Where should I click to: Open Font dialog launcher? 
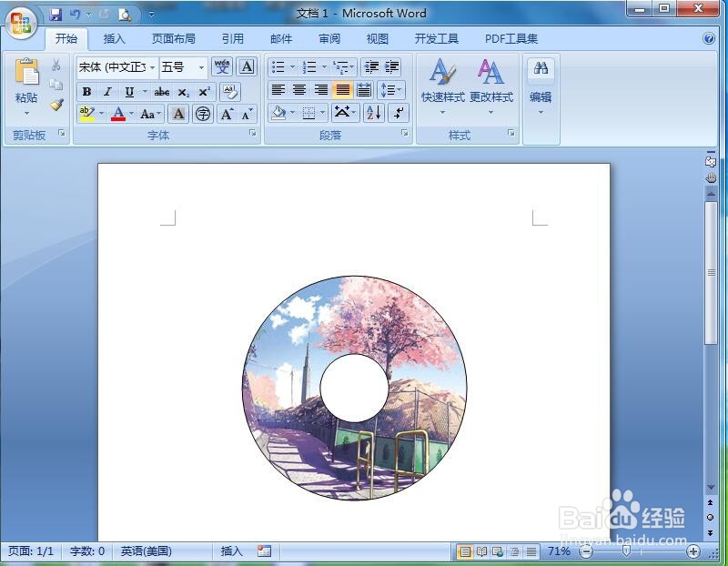point(253,133)
